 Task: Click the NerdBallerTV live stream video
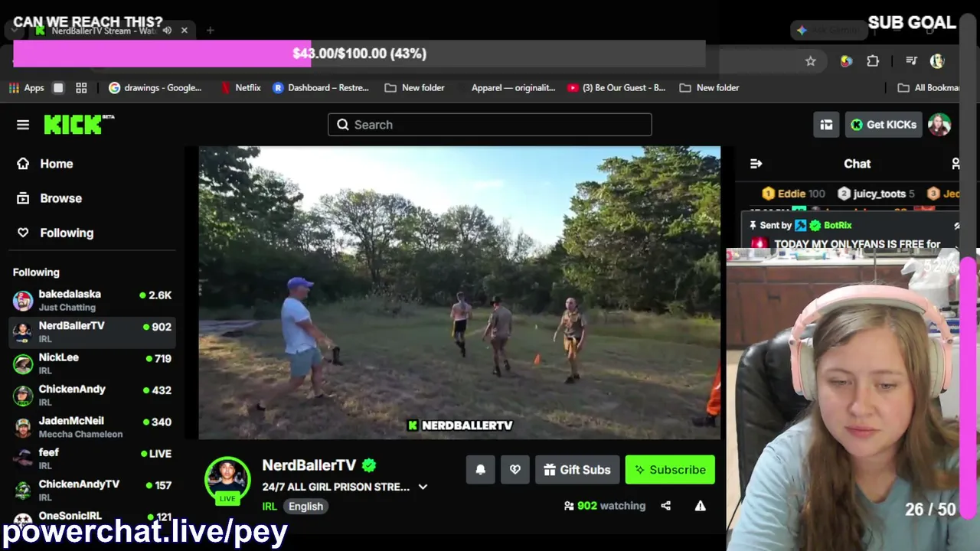click(459, 293)
